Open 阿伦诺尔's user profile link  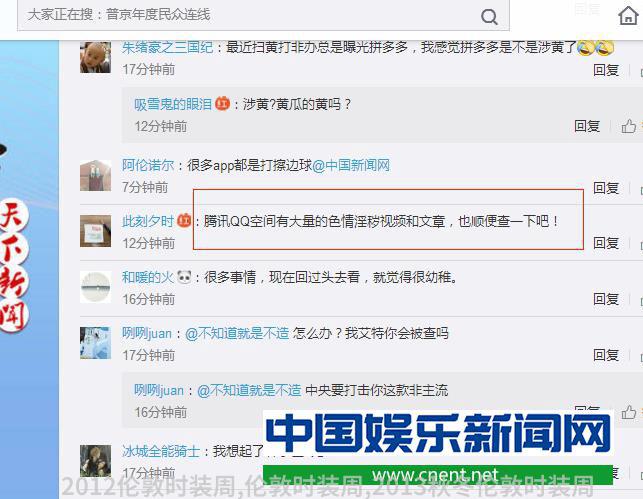(x=148, y=165)
